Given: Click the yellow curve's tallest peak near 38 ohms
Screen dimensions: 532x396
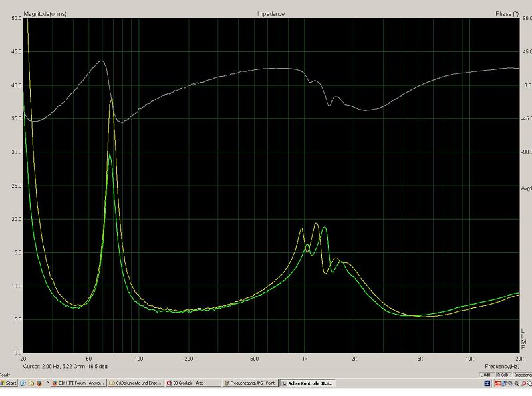Looking at the screenshot, I should coord(112,99).
